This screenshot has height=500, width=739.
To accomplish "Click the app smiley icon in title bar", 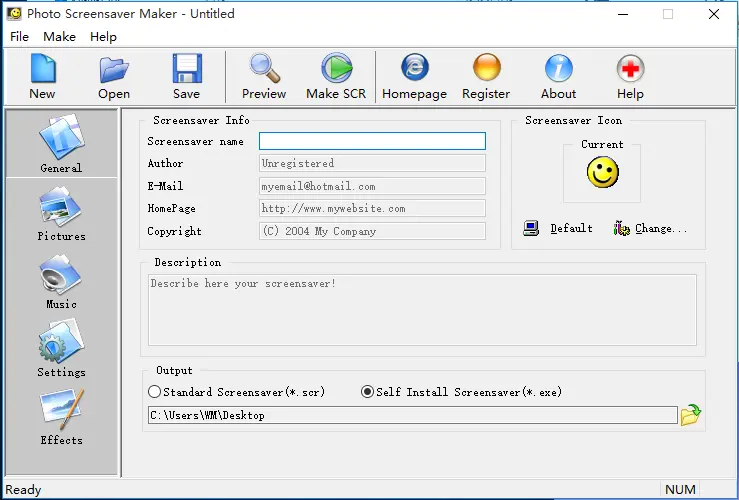I will click(x=14, y=14).
